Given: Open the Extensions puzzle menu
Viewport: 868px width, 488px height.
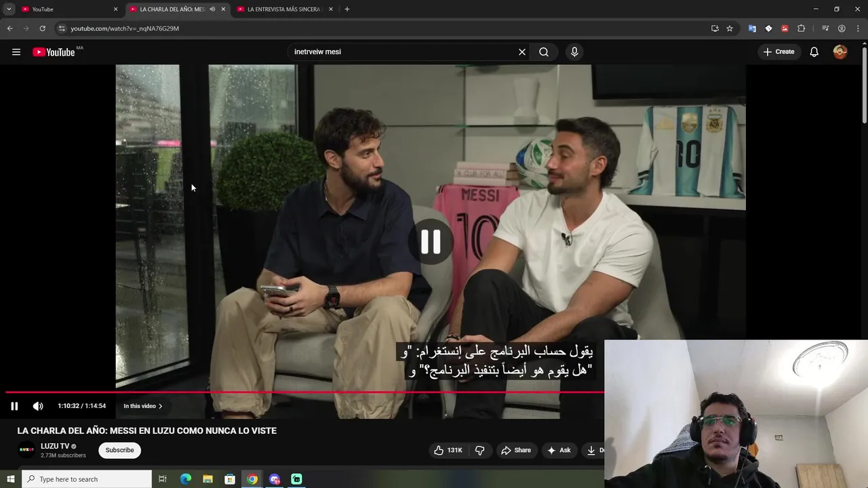Looking at the screenshot, I should click(x=801, y=28).
